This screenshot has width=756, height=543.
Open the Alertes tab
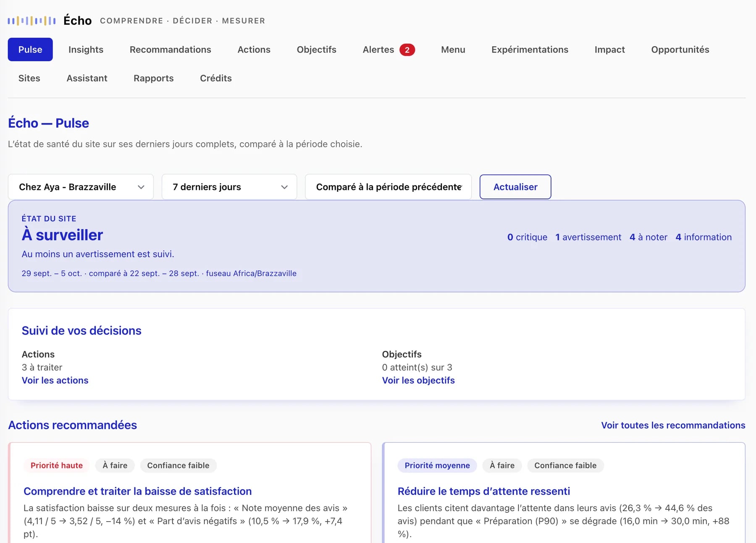pyautogui.click(x=388, y=50)
